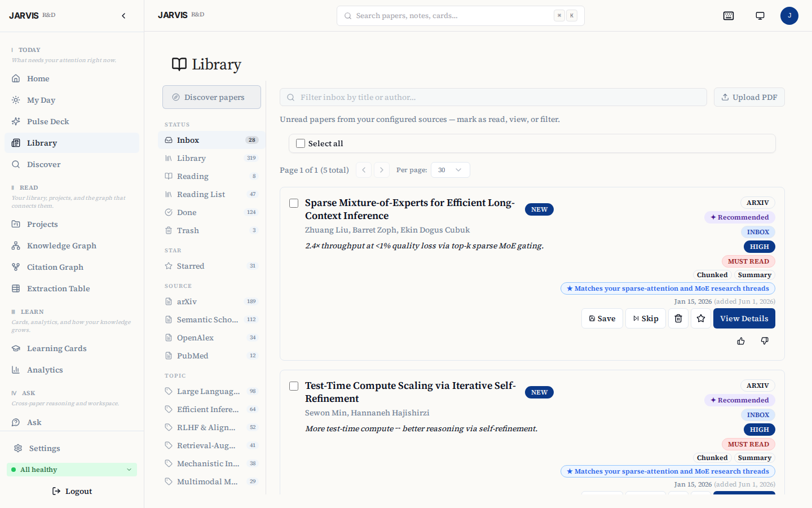Open the Discover sidebar item
This screenshot has height=508, width=812.
(x=72, y=164)
